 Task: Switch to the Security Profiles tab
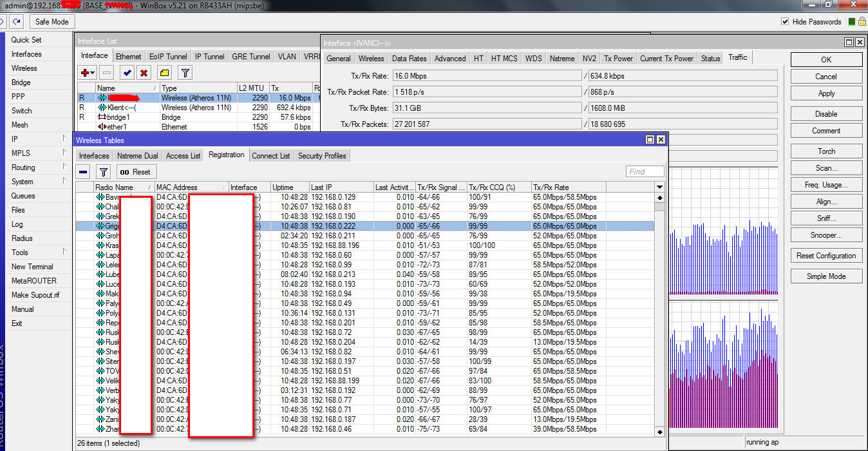pyautogui.click(x=322, y=156)
